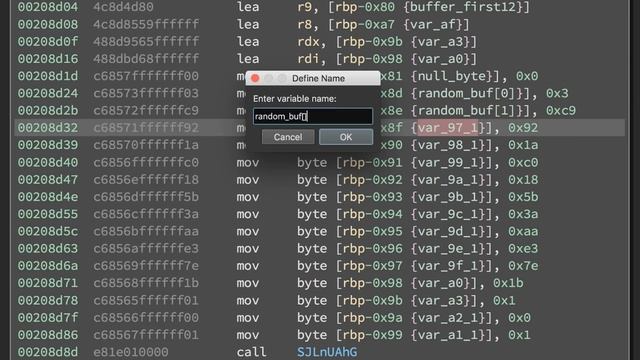Select variable var_9a_1
Viewport: 640px width, 360px height.
point(447,180)
